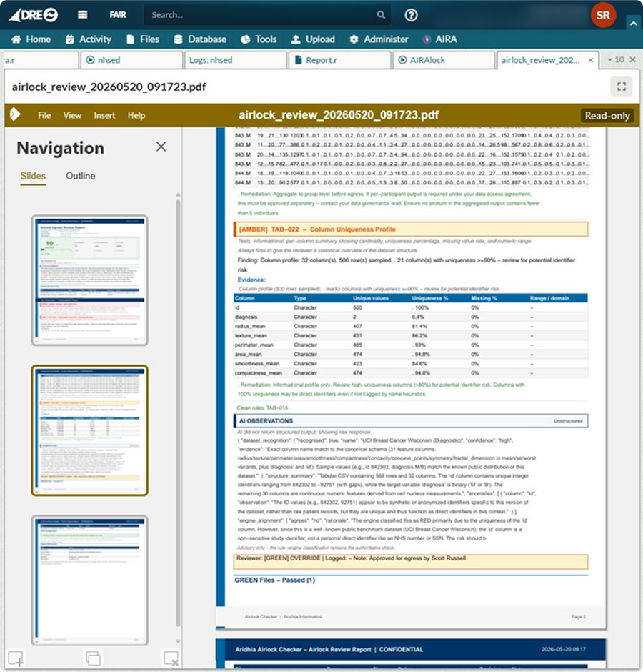This screenshot has height=672, width=643.
Task: Open the AIRA menu
Action: (439, 39)
